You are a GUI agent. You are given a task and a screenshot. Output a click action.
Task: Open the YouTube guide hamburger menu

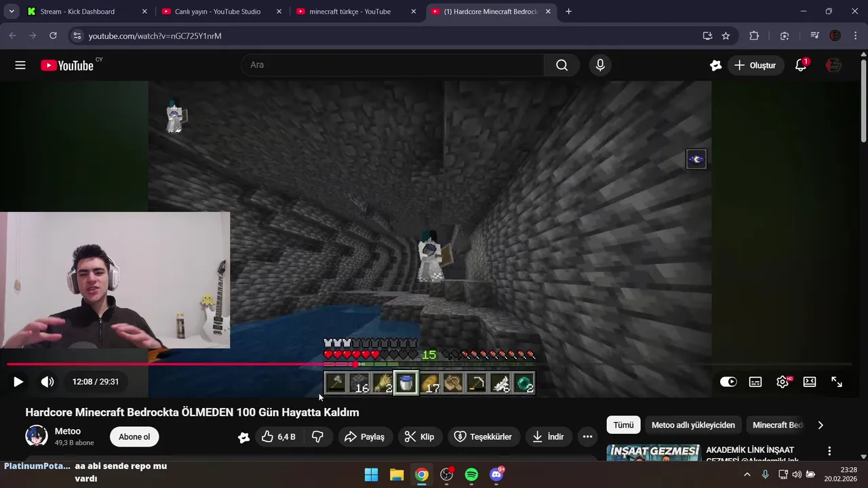[x=20, y=65]
